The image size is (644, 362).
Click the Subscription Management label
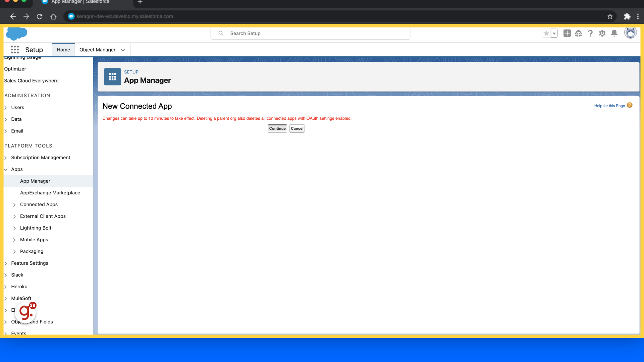point(41,158)
